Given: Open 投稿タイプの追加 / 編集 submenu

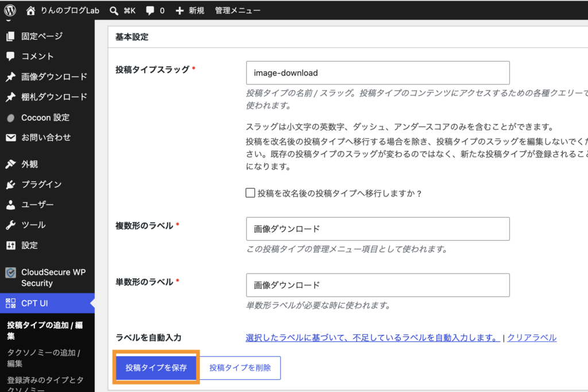Looking at the screenshot, I should (x=45, y=330).
